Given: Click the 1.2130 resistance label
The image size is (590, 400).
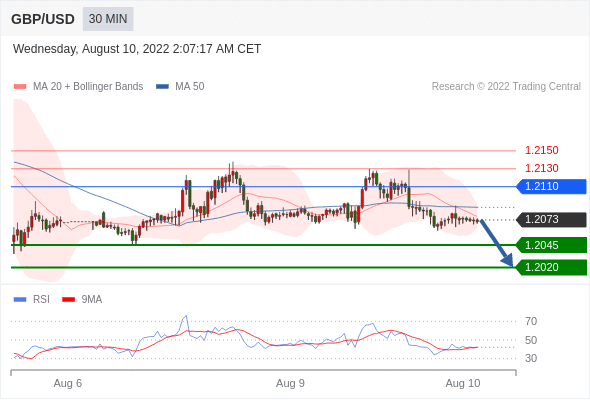Looking at the screenshot, I should [x=541, y=168].
